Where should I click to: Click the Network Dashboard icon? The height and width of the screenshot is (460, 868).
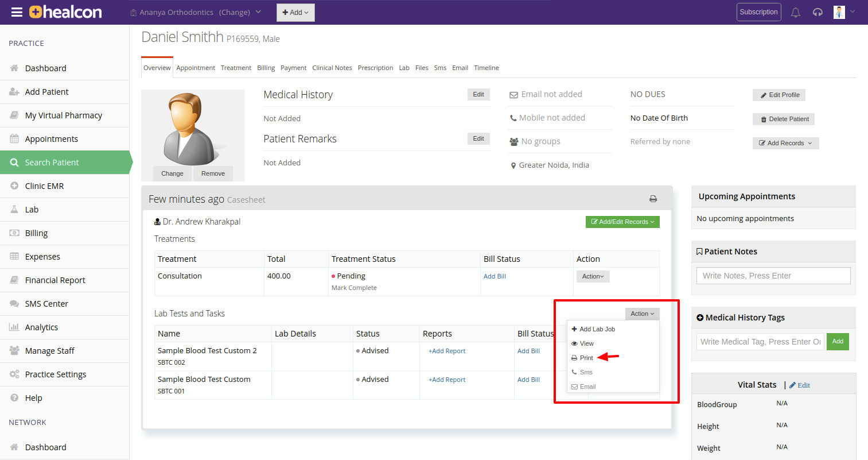click(14, 447)
